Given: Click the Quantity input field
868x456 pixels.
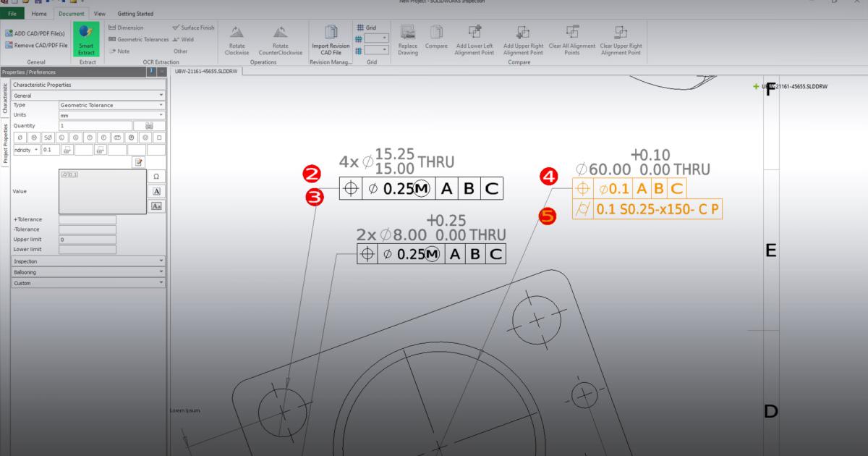Looking at the screenshot, I should 95,125.
